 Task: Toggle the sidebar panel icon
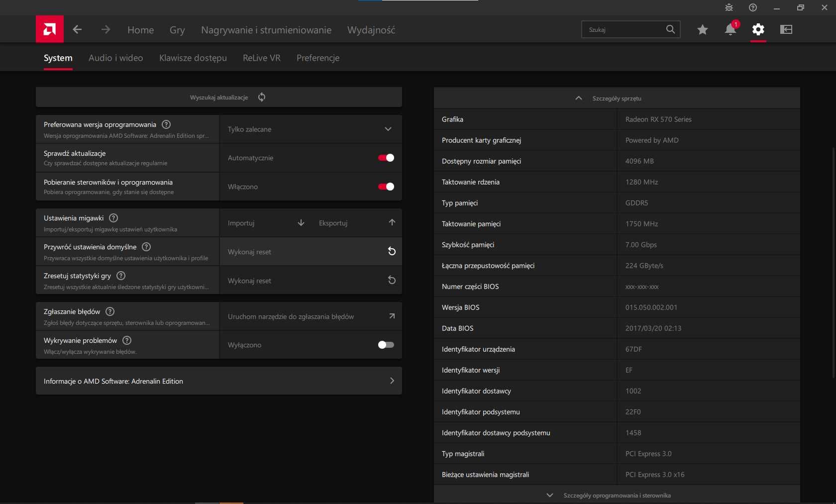pyautogui.click(x=786, y=29)
